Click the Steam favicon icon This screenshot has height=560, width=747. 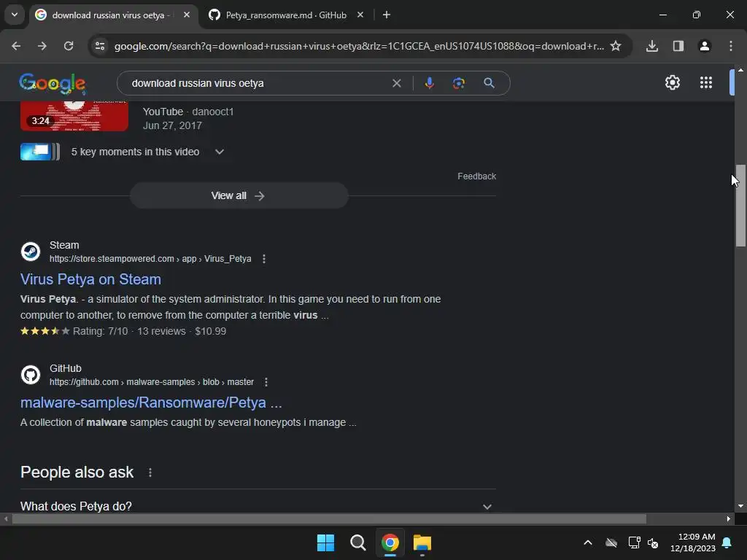31,252
